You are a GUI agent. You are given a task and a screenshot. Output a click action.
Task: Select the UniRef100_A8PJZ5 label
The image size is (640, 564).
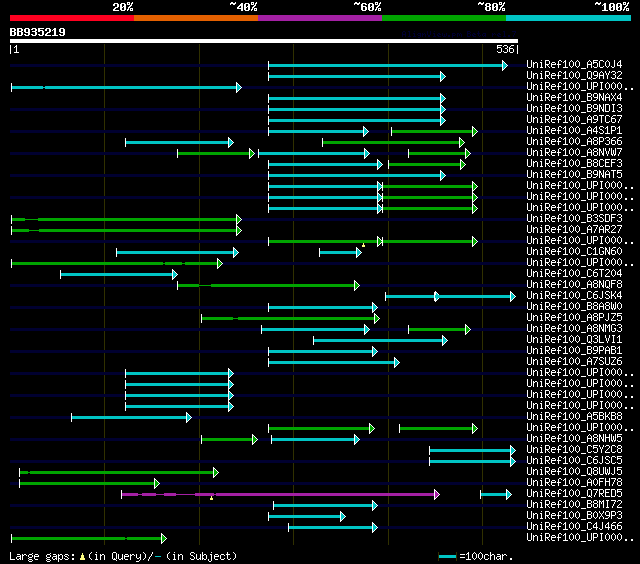click(x=574, y=318)
